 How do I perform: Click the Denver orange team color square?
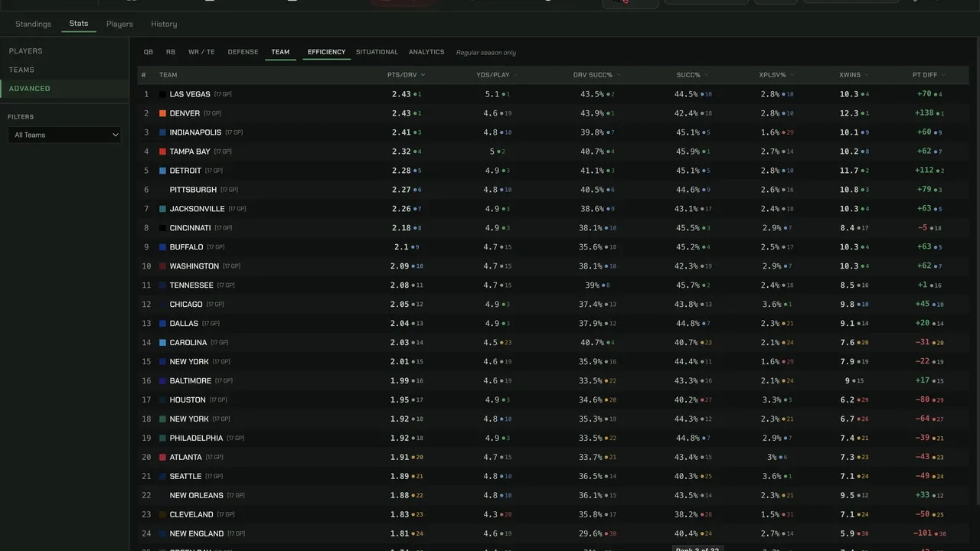click(x=162, y=113)
